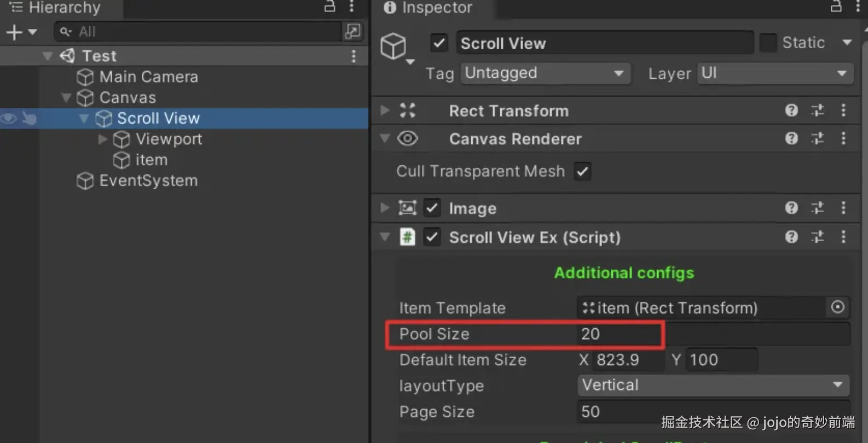
Task: Toggle scene visibility eye for Scroll View
Action: click(x=9, y=118)
